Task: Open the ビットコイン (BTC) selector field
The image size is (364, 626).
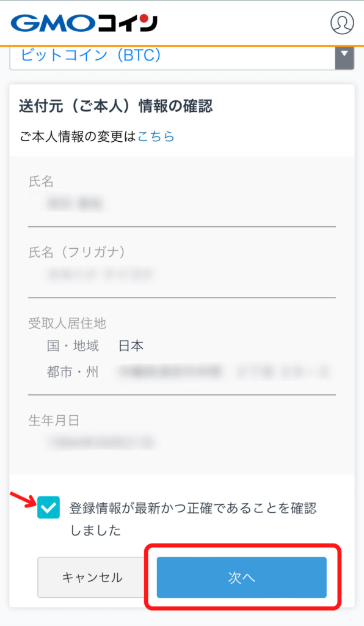Action: tap(182, 56)
